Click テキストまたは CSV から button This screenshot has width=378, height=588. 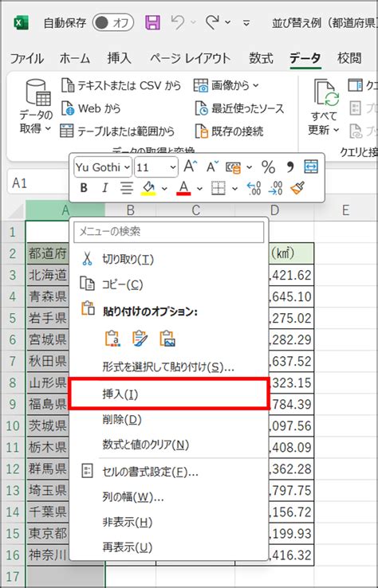coord(121,85)
